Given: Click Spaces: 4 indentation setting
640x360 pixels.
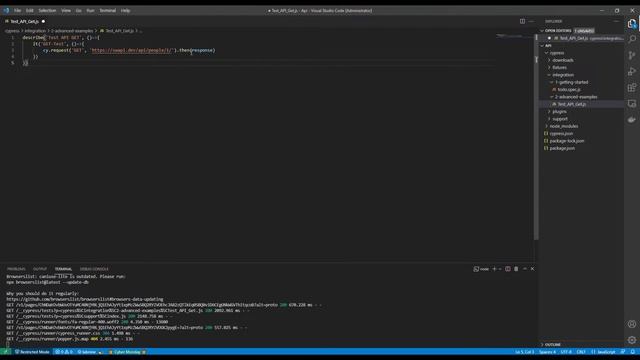Looking at the screenshot, I should point(547,352).
